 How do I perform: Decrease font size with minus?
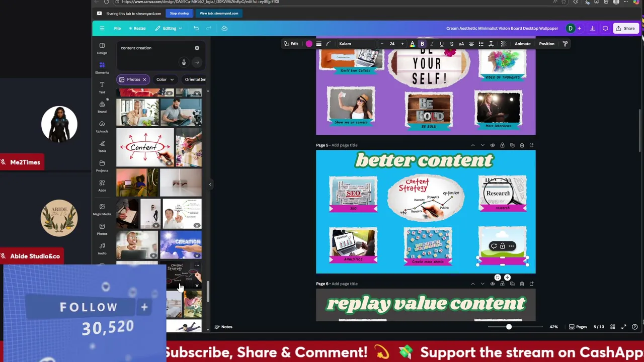click(382, 44)
